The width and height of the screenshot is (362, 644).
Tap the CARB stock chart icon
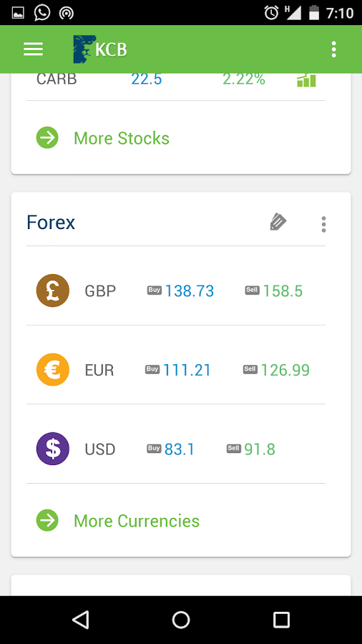coord(306,80)
